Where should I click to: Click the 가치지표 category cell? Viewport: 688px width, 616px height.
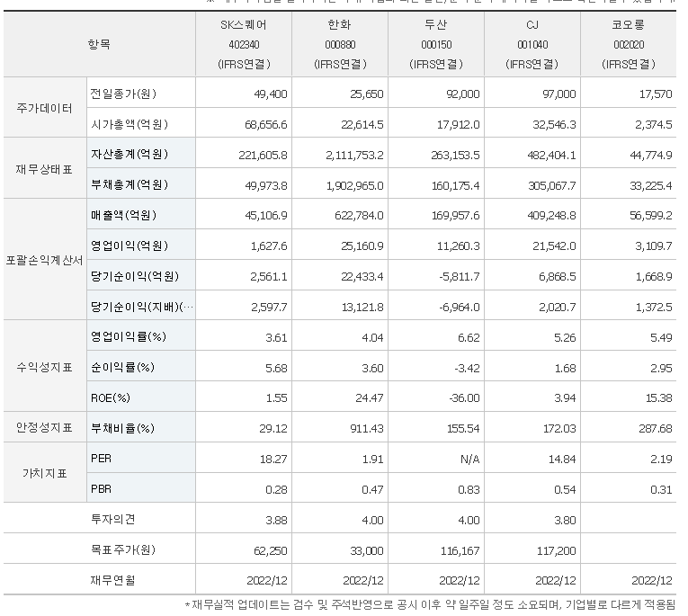pos(45,473)
